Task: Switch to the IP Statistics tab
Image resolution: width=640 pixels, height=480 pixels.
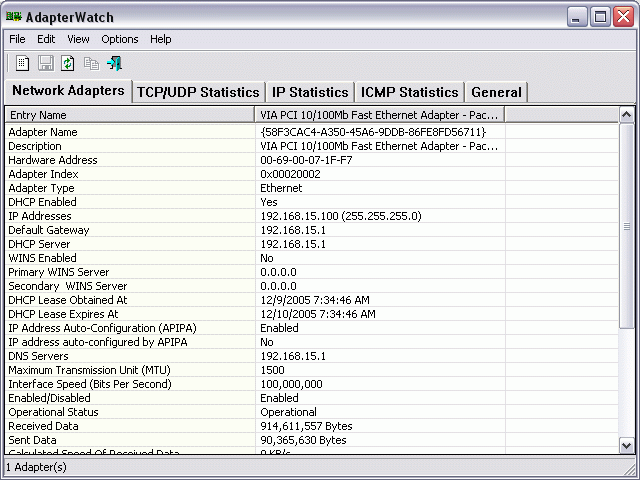Action: 310,92
